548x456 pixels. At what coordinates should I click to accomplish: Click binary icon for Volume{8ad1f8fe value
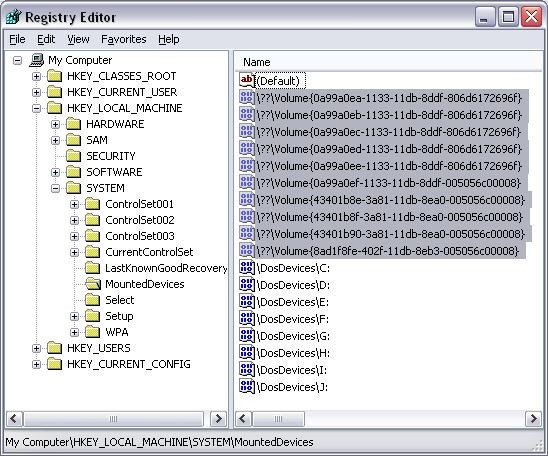247,251
